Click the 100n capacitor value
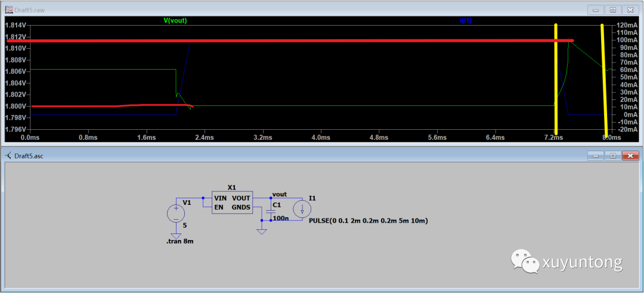This screenshot has height=293, width=644. [280, 219]
